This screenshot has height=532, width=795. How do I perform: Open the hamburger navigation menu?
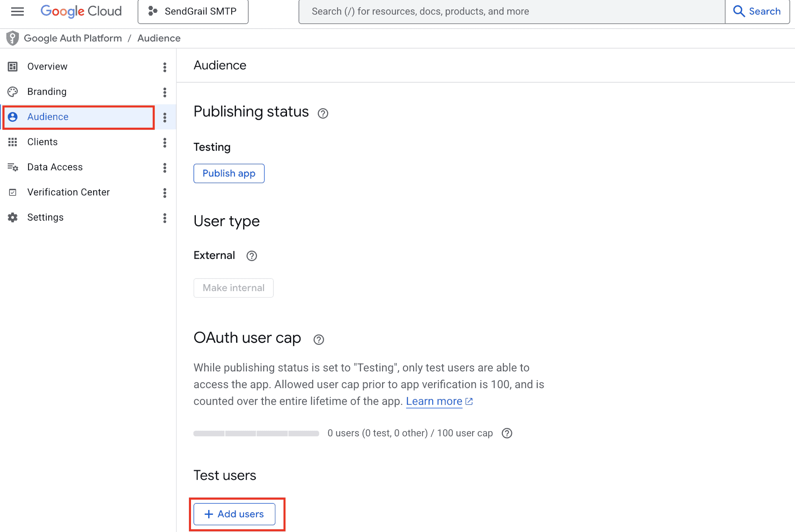pos(17,11)
